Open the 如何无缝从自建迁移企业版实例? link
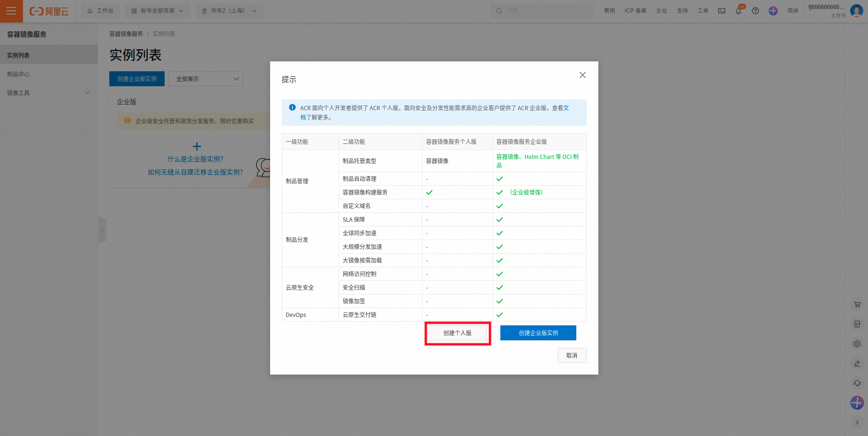The height and width of the screenshot is (436, 868). tap(196, 172)
